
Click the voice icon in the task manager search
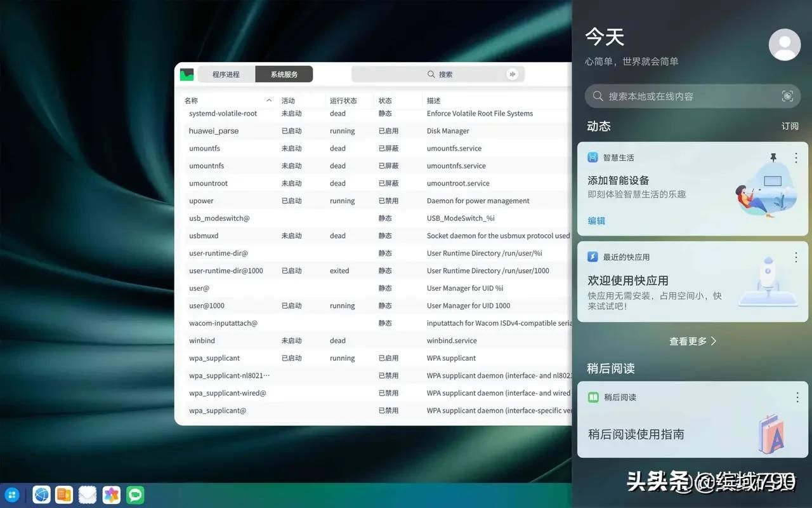click(x=512, y=74)
